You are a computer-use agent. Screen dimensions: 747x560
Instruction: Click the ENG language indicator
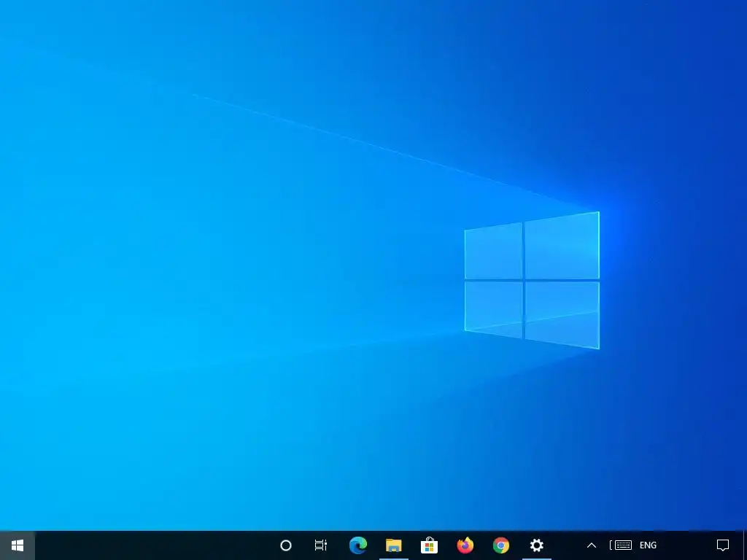648,545
